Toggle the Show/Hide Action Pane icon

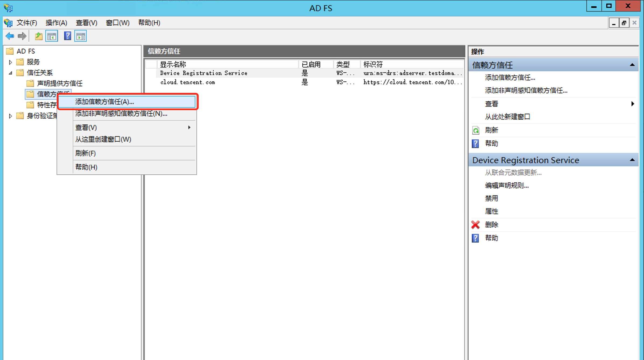tap(81, 36)
